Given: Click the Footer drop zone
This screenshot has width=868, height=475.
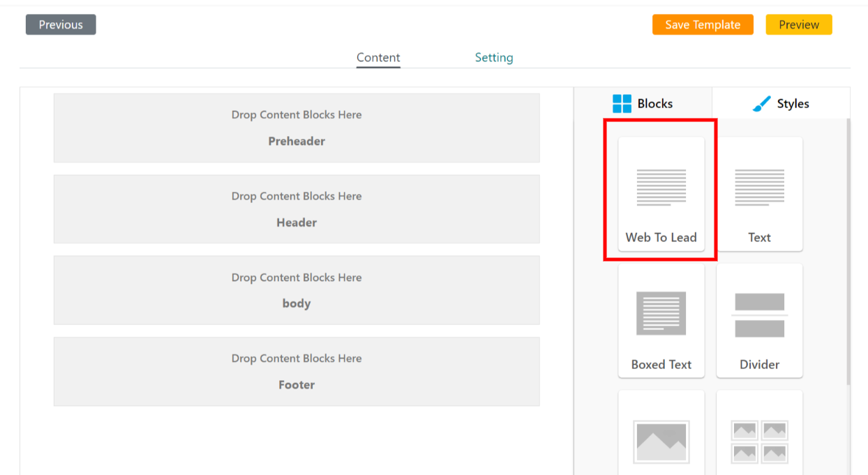Looking at the screenshot, I should 297,371.
